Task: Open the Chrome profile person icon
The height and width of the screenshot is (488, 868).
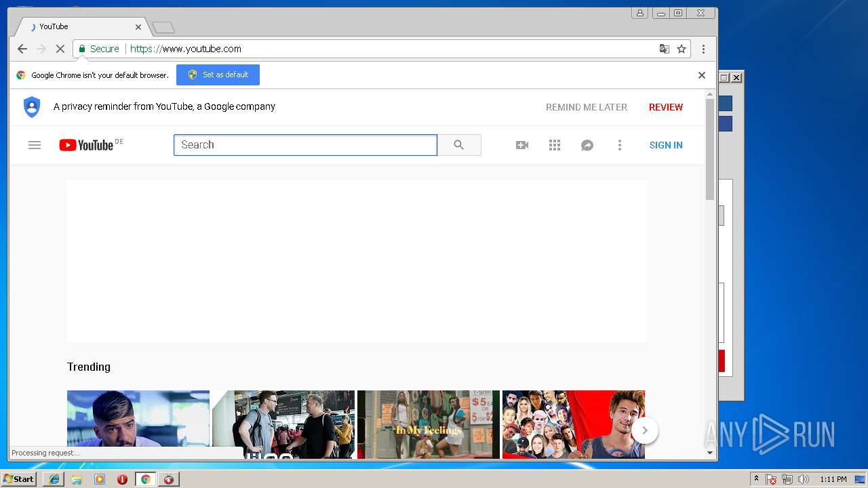Action: click(639, 13)
